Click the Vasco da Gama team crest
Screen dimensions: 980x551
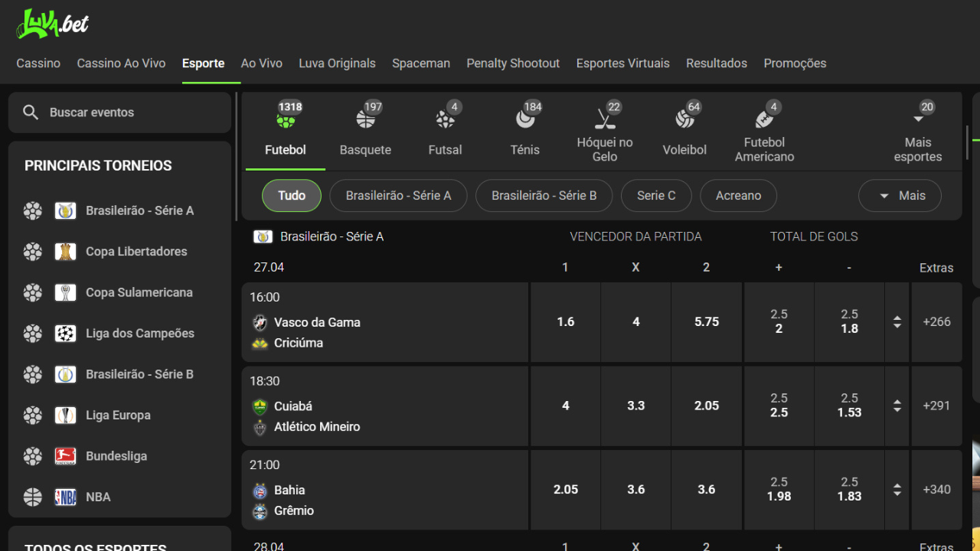pyautogui.click(x=260, y=322)
